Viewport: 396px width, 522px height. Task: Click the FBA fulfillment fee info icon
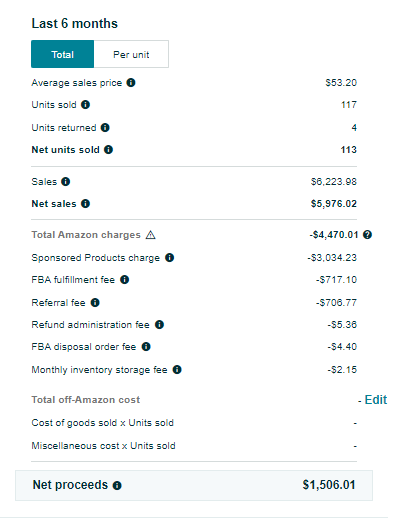tap(125, 280)
